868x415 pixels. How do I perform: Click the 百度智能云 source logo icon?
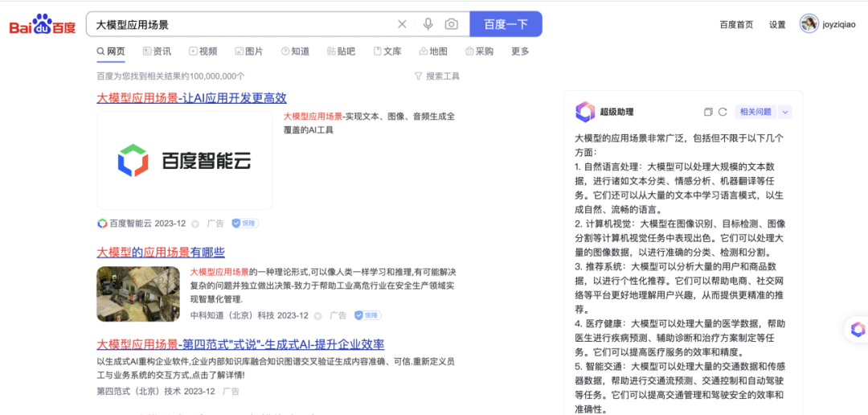pyautogui.click(x=102, y=224)
